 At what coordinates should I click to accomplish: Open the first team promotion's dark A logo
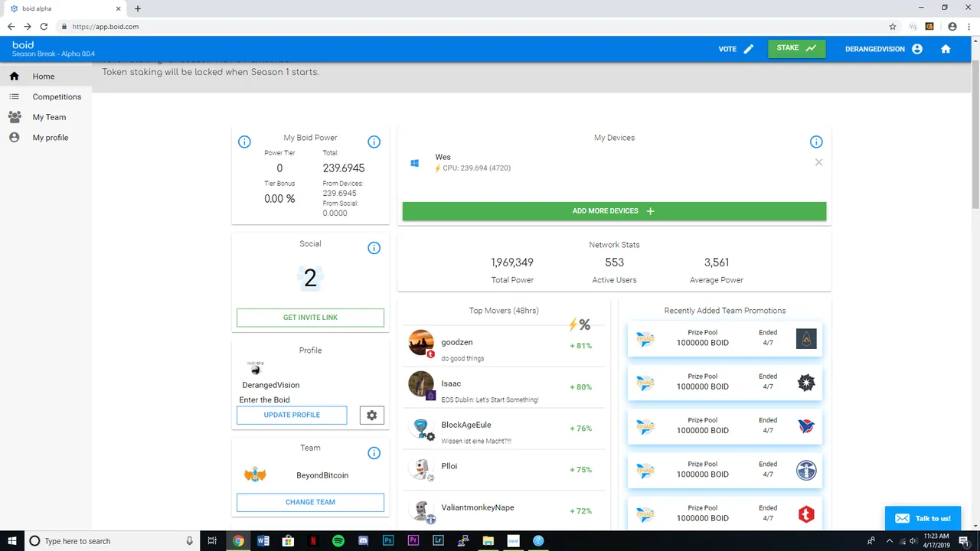click(x=806, y=338)
